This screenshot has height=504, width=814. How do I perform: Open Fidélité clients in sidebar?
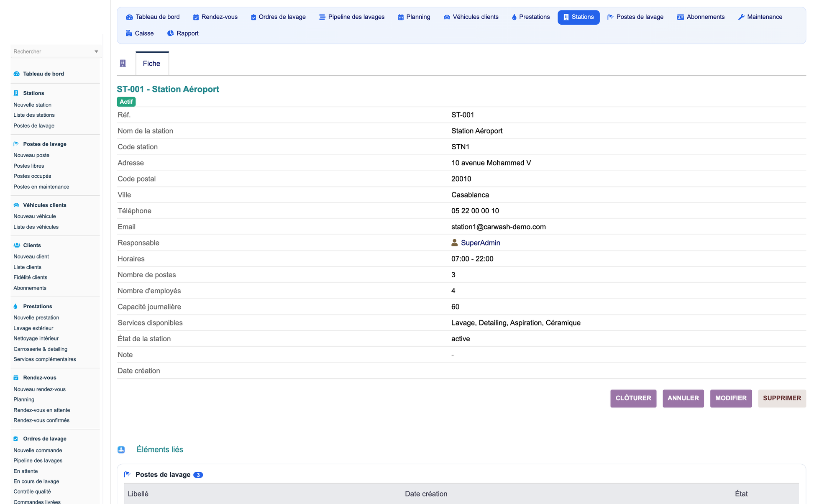(x=30, y=277)
